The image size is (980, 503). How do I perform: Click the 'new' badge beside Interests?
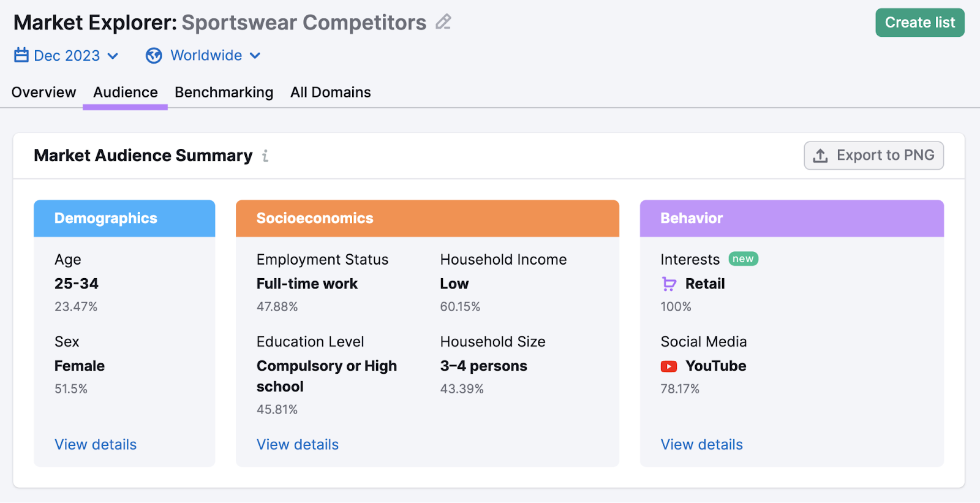(x=743, y=259)
